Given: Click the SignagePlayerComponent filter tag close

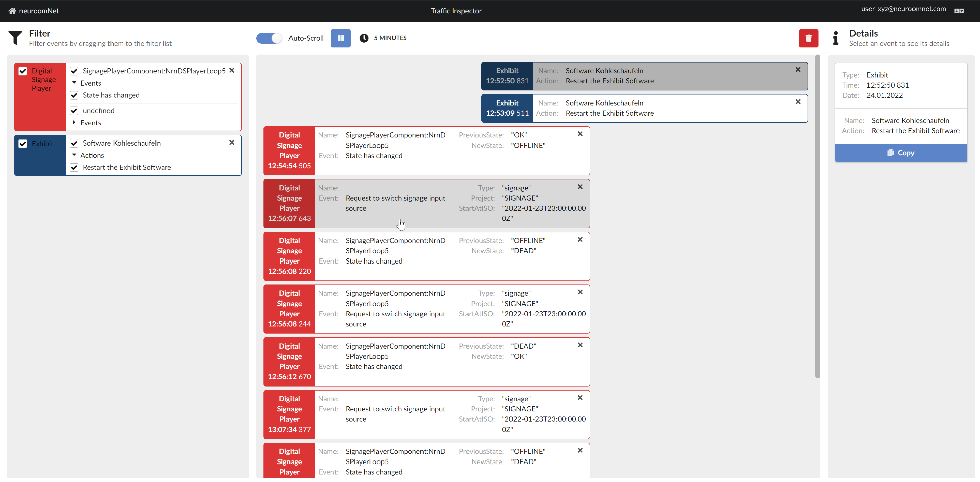Looking at the screenshot, I should coord(232,70).
